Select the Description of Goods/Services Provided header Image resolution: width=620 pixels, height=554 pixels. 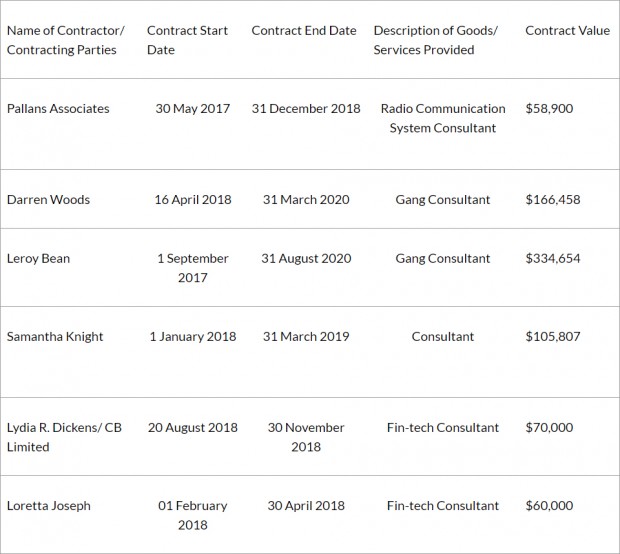point(435,40)
